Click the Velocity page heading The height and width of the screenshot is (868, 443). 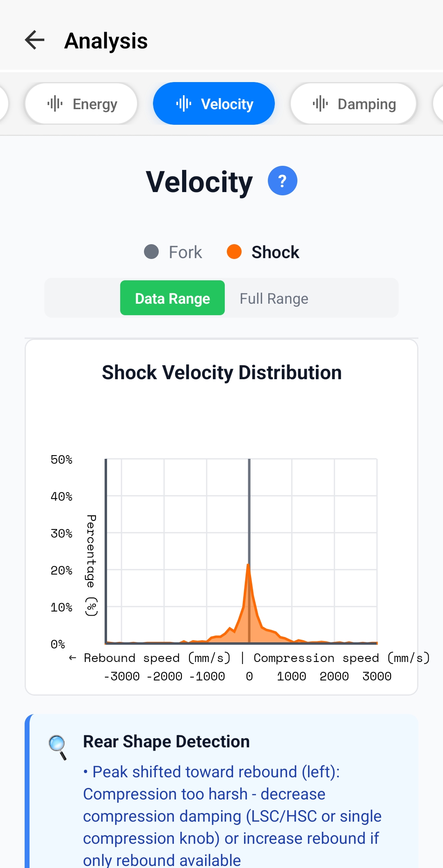[x=199, y=181]
